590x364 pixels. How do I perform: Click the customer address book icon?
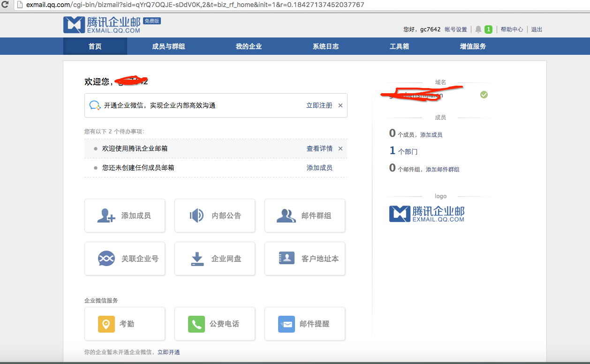(287, 258)
